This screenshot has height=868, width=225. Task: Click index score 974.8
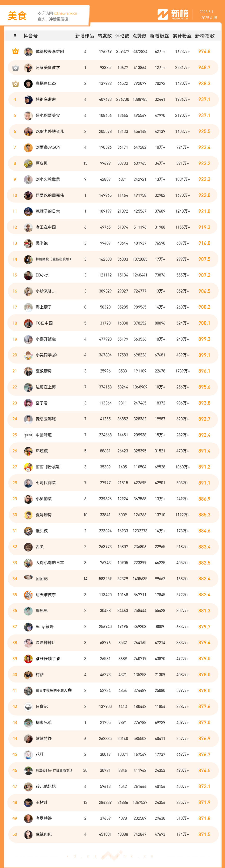coord(204,52)
